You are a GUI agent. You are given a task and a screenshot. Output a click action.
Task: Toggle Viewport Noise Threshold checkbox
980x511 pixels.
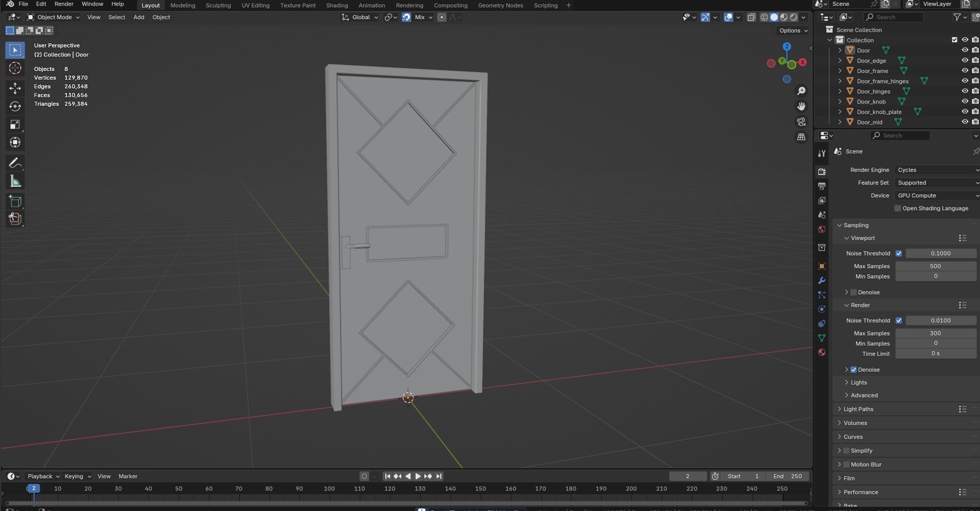899,253
